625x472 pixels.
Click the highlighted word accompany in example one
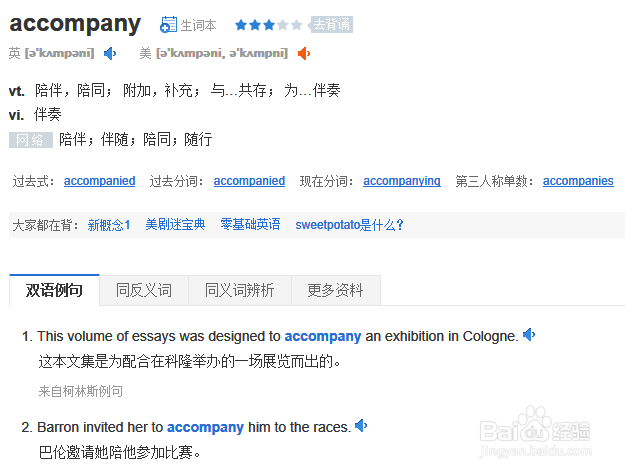click(x=322, y=336)
